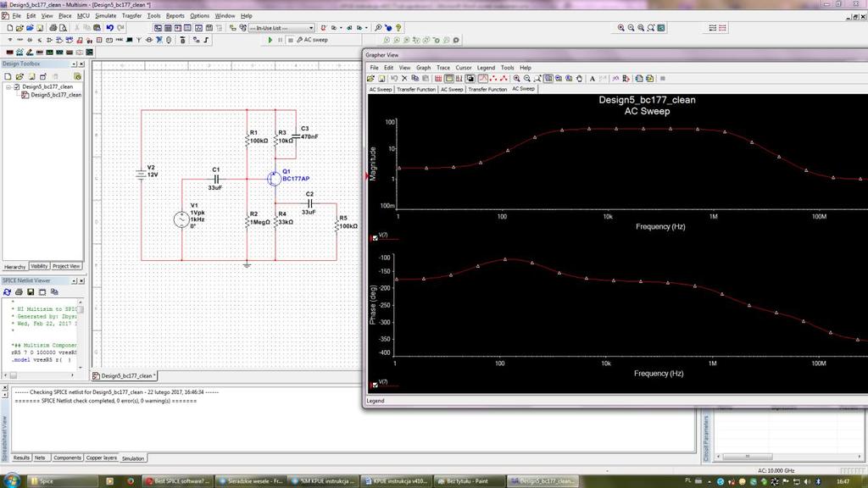Add text annotation tool in Grapher
This screenshot has width=868, height=488.
pos(593,79)
